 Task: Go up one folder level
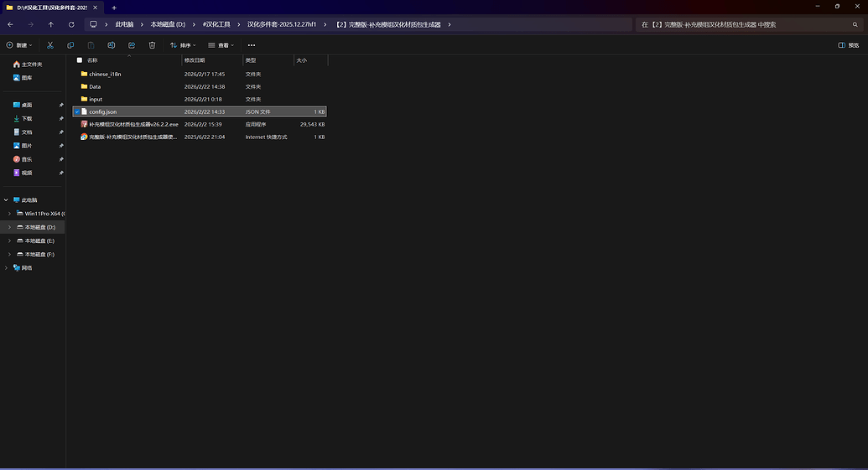(51, 24)
